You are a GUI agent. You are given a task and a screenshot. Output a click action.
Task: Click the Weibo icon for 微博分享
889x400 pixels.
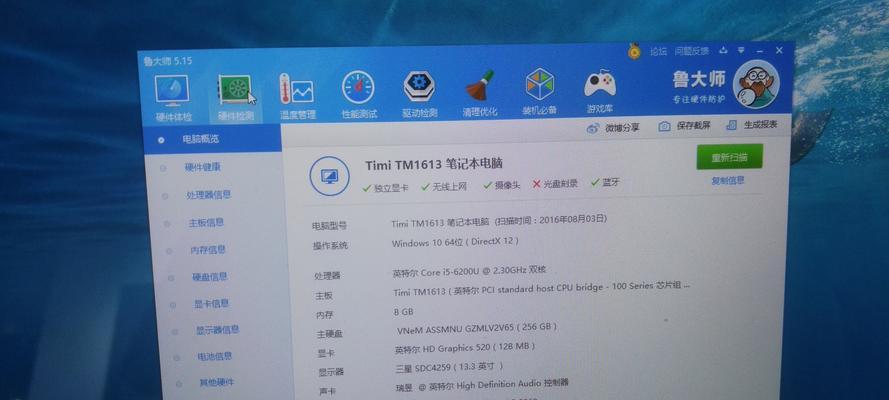pos(592,128)
